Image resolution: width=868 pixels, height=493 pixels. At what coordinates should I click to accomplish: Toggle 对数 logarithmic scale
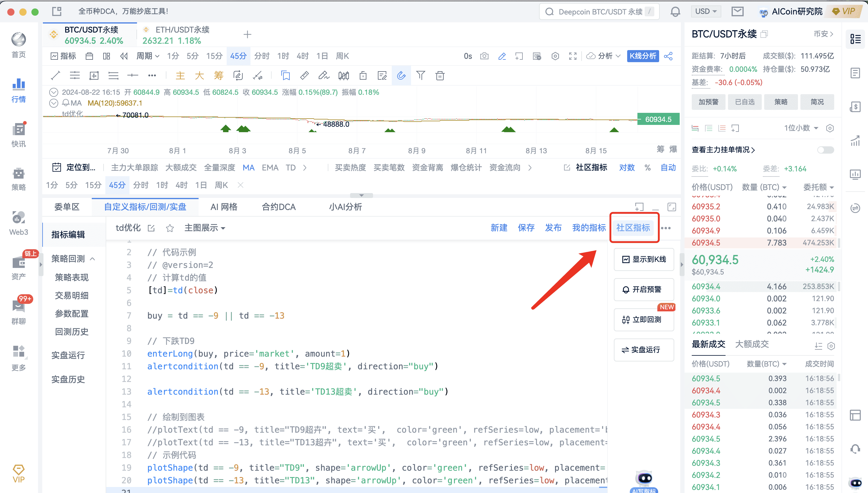(x=627, y=167)
